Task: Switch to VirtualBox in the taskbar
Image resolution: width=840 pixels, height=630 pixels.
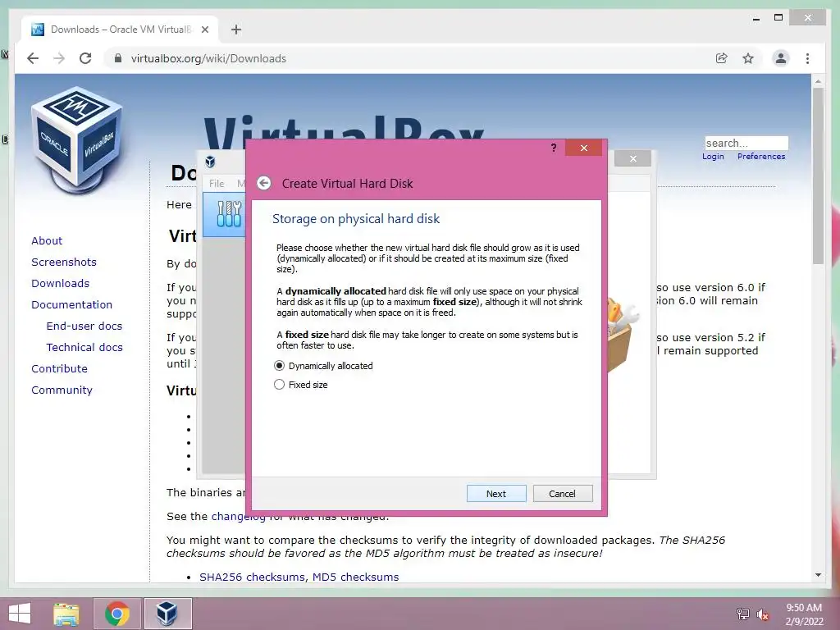Action: [x=167, y=614]
